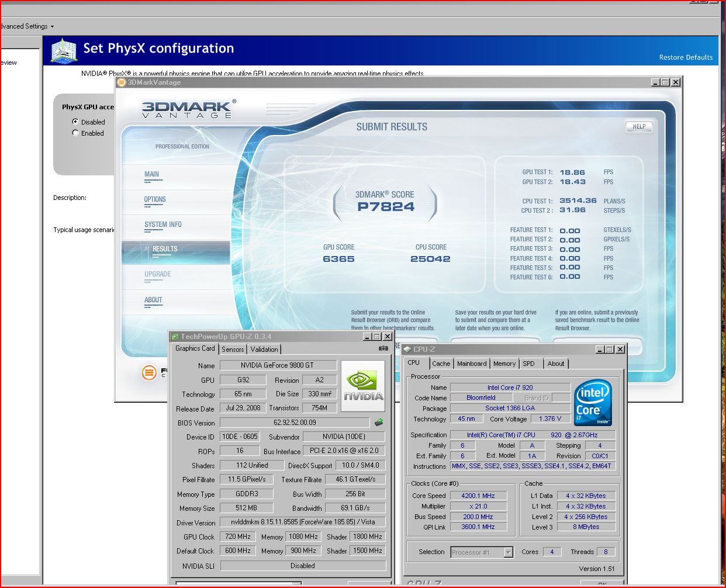Maximize the CPU-Z window
Image resolution: width=726 pixels, height=588 pixels.
pos(610,350)
